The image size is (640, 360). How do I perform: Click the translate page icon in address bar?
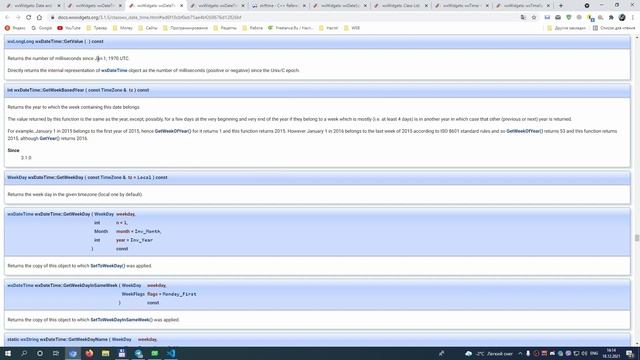(x=523, y=18)
